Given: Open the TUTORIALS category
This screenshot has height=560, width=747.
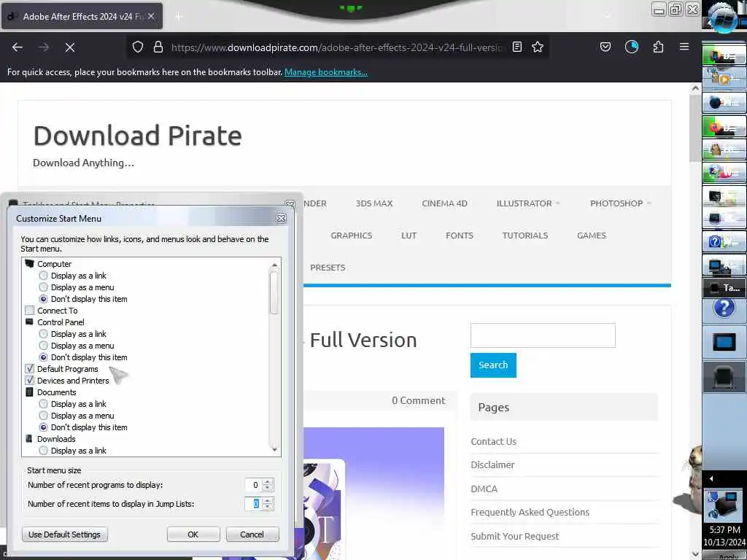Looking at the screenshot, I should click(x=525, y=236).
